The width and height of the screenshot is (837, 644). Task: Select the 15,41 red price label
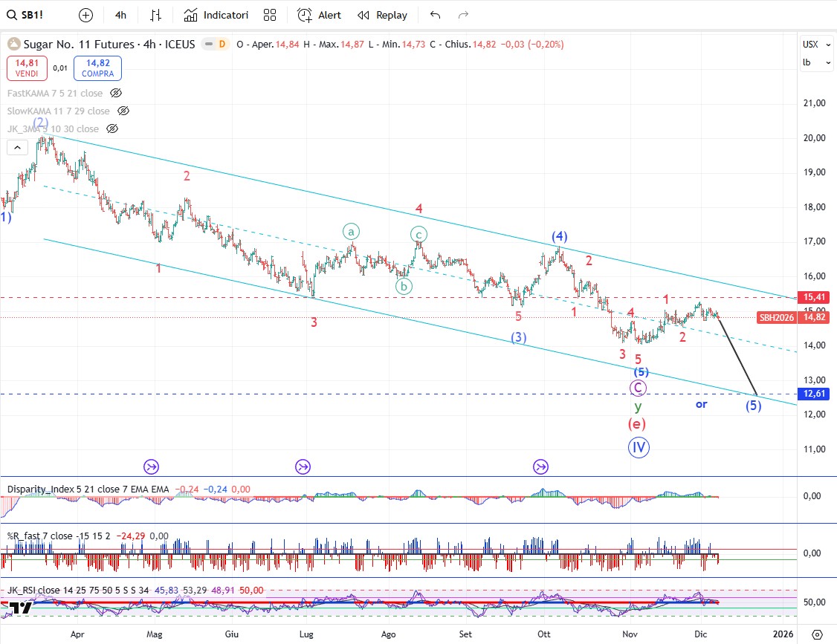point(813,297)
